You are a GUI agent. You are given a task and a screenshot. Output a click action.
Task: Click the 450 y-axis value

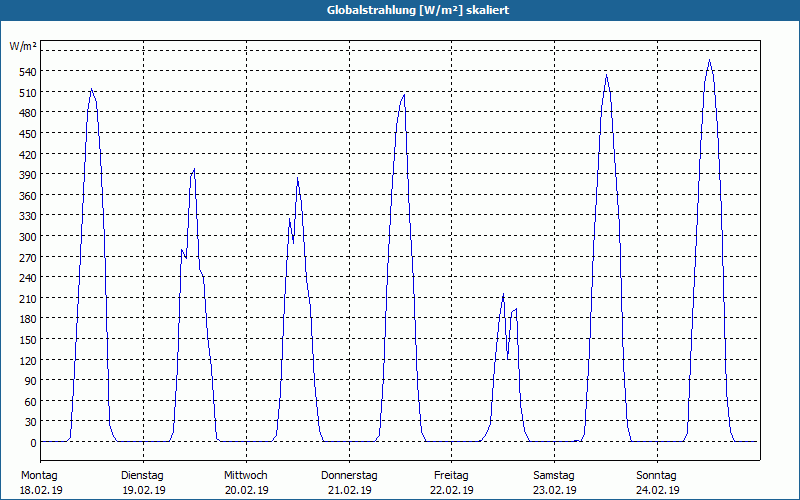28,134
